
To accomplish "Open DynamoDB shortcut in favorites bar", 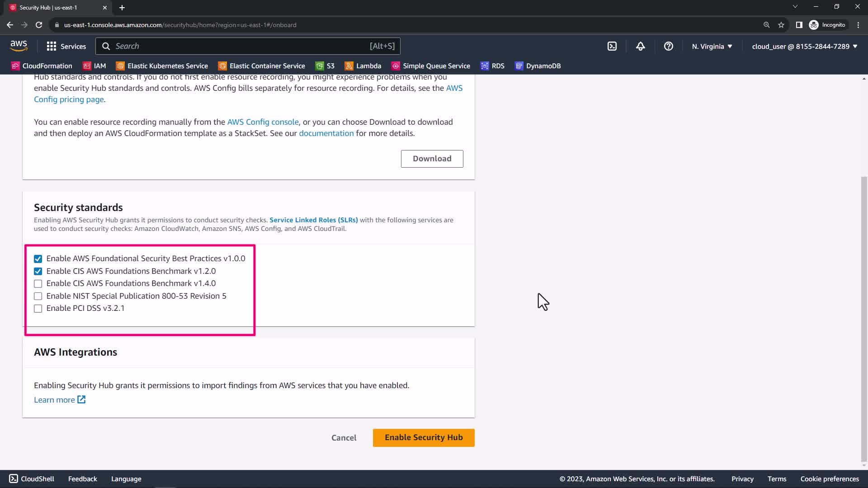I will pyautogui.click(x=538, y=66).
